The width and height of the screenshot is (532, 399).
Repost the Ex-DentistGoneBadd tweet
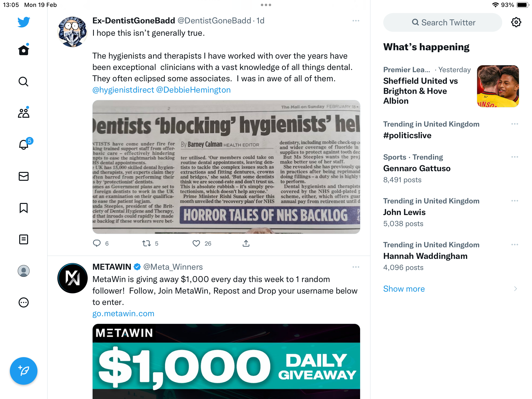click(x=147, y=243)
